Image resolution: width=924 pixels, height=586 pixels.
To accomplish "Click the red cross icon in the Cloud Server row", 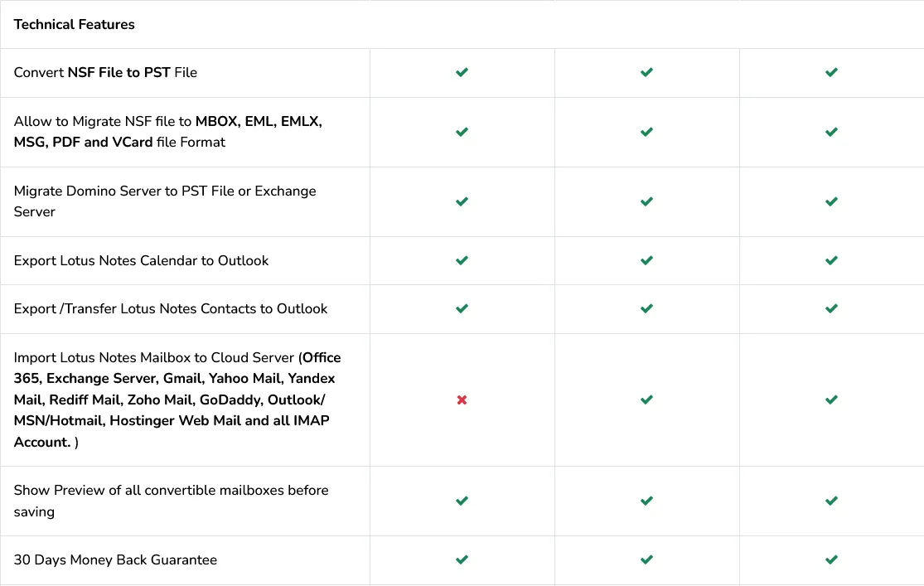I will pyautogui.click(x=462, y=400).
